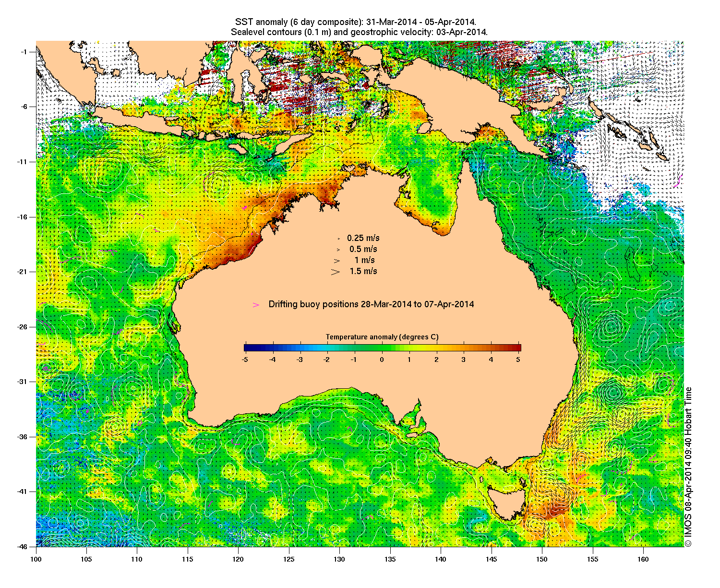Click the IMOS copyright timestamp text
The image size is (720, 588).
coord(688,467)
